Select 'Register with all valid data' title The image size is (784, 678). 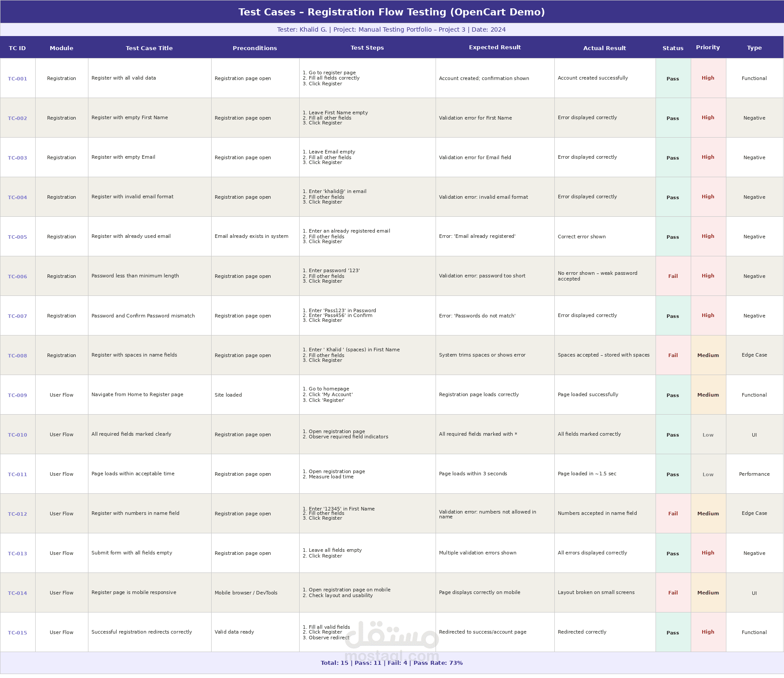124,78
